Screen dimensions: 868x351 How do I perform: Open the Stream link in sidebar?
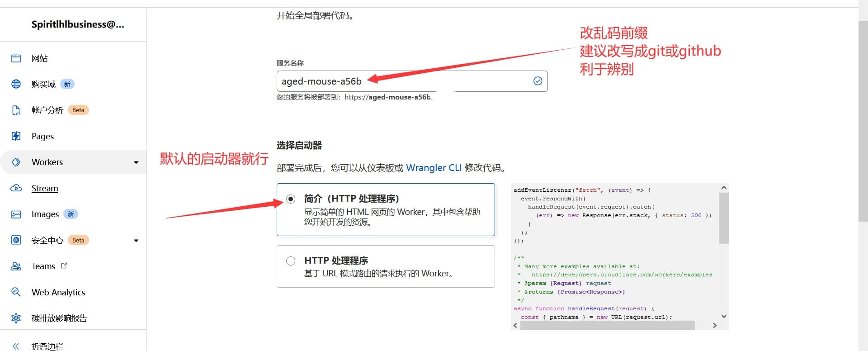pos(45,188)
